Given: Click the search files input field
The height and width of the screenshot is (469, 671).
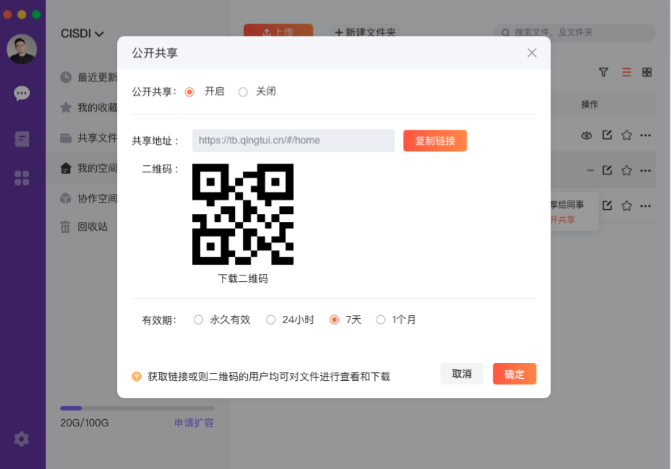Looking at the screenshot, I should pyautogui.click(x=574, y=33).
